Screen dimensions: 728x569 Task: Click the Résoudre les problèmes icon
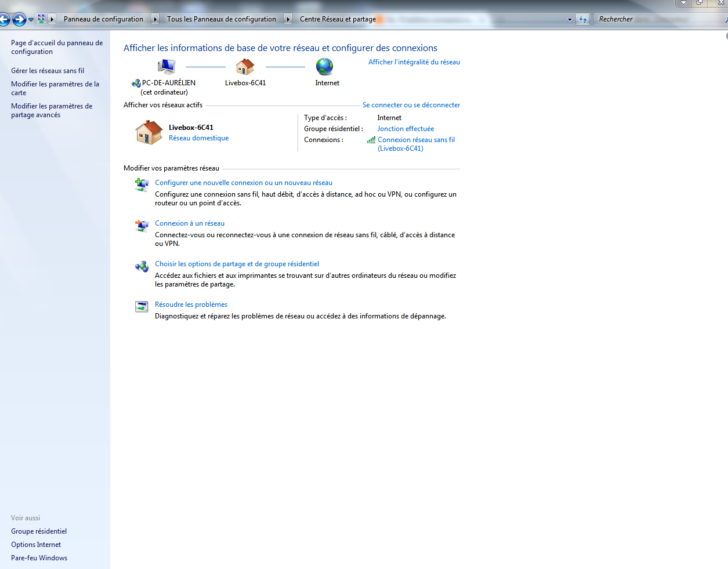point(142,306)
